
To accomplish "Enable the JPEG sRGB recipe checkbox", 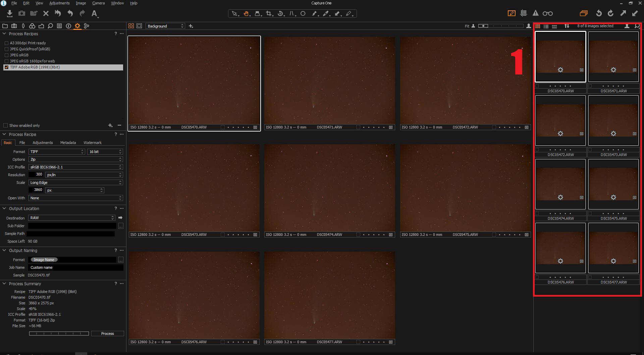I will [6, 55].
